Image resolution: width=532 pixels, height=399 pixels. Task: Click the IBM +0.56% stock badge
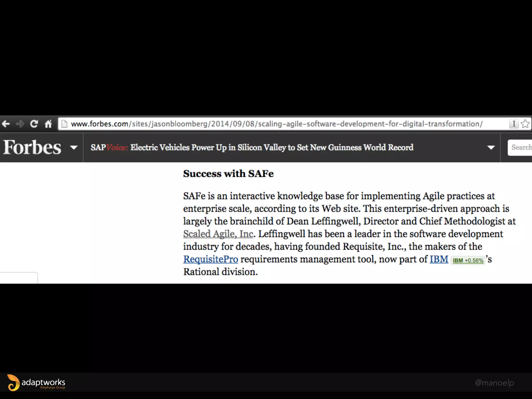click(468, 260)
